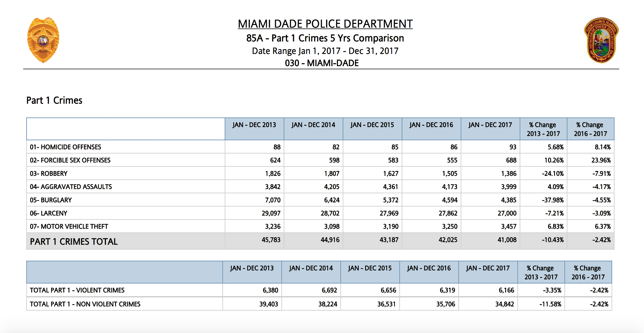This screenshot has width=644, height=333.
Task: Select the '03- ROBBERY' row label
Action: click(49, 174)
